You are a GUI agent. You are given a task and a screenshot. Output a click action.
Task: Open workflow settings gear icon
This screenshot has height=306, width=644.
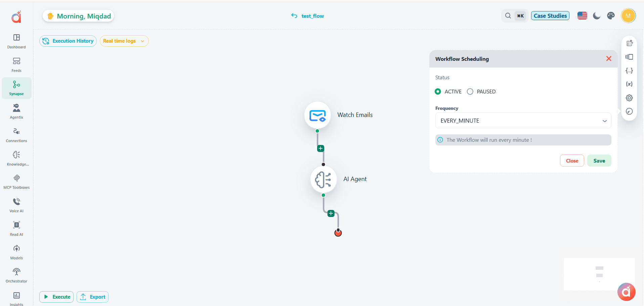[630, 98]
